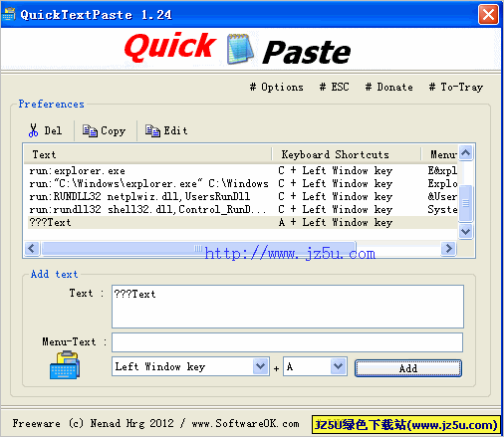504x437 pixels.
Task: Click into the Menu-Text input field
Action: coord(288,342)
